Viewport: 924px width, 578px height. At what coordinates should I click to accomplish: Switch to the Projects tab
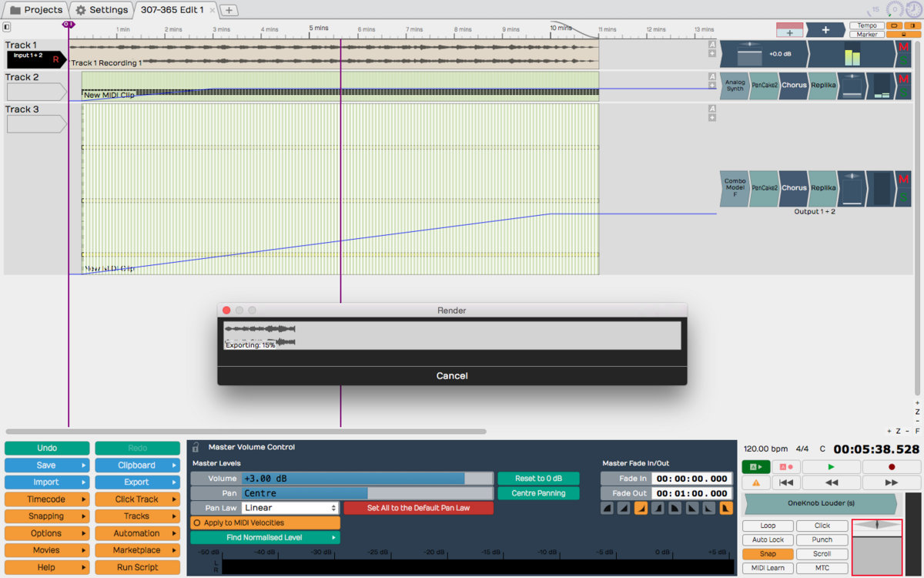pyautogui.click(x=35, y=10)
